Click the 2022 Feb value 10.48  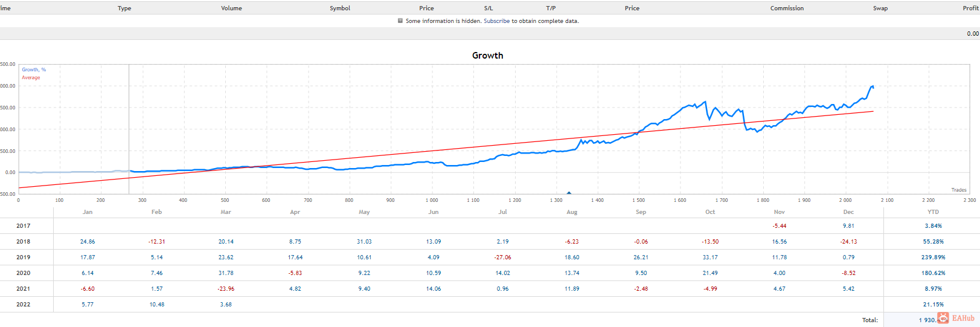pyautogui.click(x=157, y=305)
